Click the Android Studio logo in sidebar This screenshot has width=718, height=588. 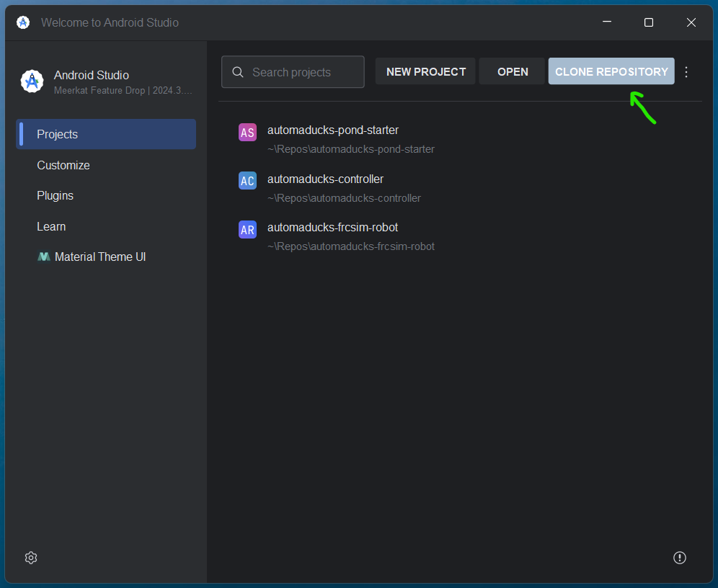pyautogui.click(x=32, y=81)
